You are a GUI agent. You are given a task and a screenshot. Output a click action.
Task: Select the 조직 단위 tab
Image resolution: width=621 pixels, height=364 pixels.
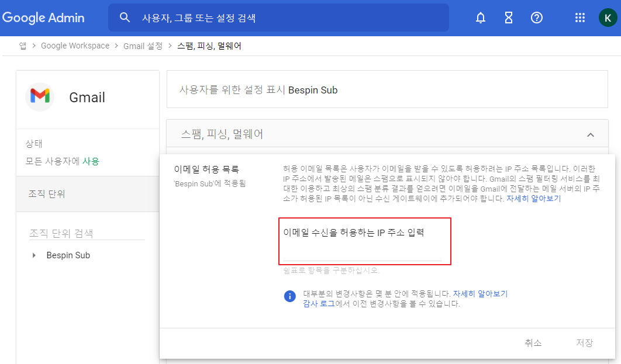tap(88, 194)
